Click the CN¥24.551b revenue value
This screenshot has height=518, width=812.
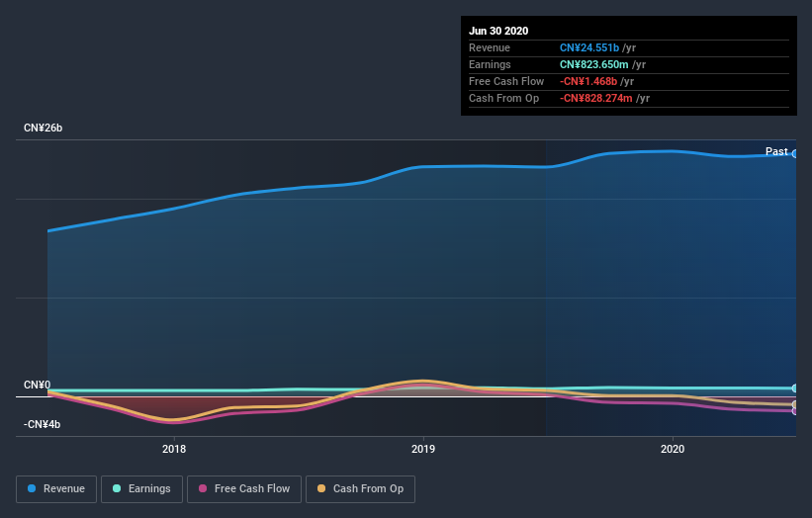click(x=589, y=47)
